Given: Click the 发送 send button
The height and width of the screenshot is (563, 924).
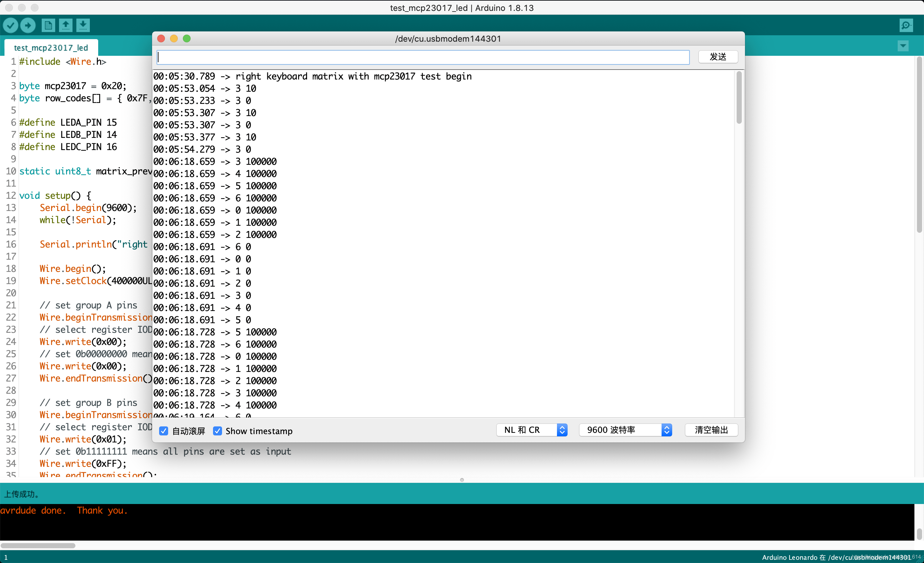Looking at the screenshot, I should (x=718, y=57).
